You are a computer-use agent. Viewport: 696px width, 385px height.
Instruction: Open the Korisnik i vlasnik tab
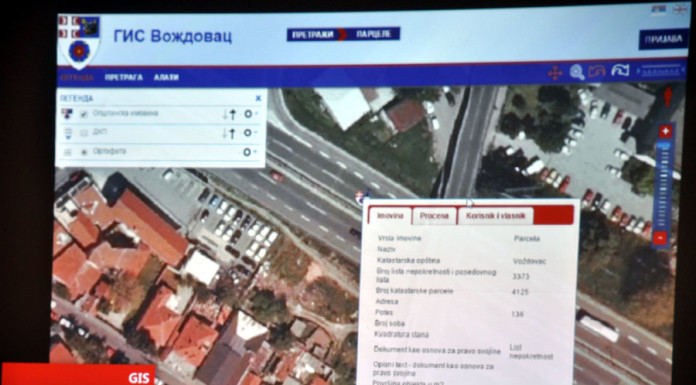(x=495, y=216)
